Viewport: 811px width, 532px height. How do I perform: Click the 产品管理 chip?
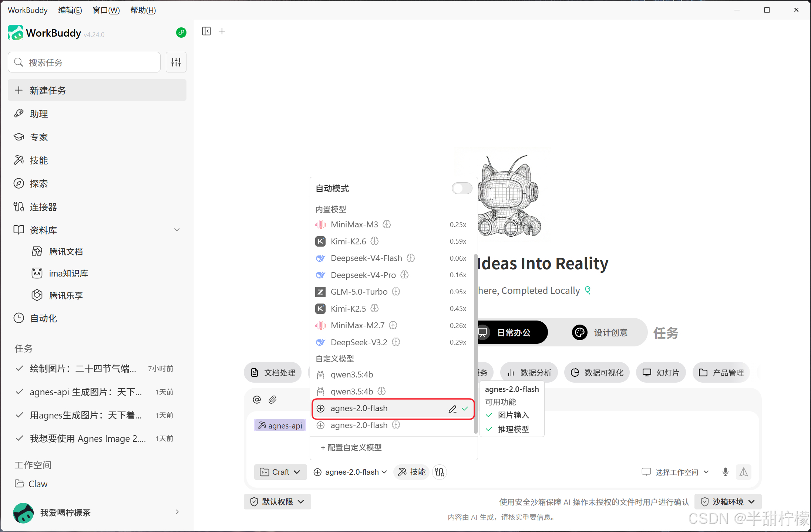[x=721, y=372]
